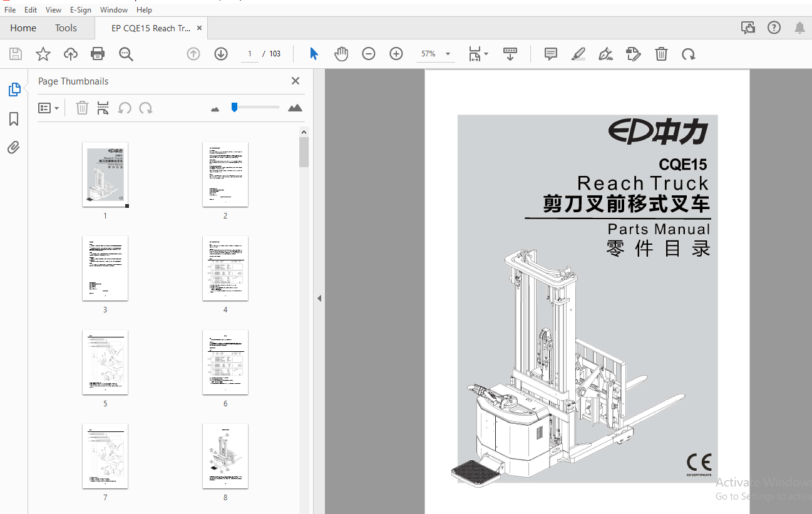Open the notifications bell
The height and width of the screenshot is (514, 812).
click(x=799, y=28)
